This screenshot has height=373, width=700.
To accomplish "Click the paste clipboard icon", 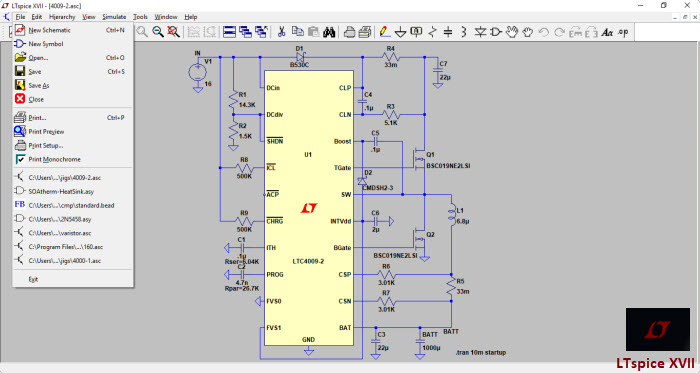I will (313, 32).
